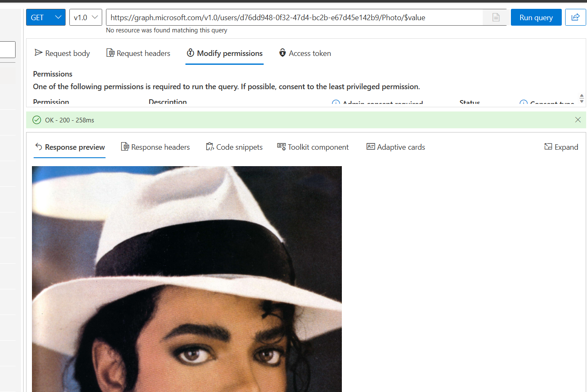Viewport: 587px width, 392px height.
Task: Click the share query icon button
Action: point(575,17)
